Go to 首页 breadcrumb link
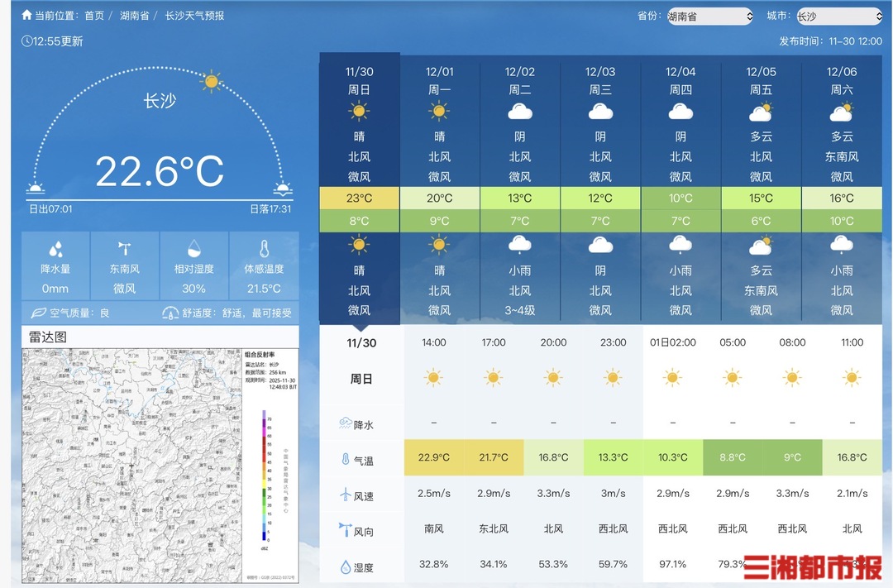893x588 pixels. (x=94, y=16)
